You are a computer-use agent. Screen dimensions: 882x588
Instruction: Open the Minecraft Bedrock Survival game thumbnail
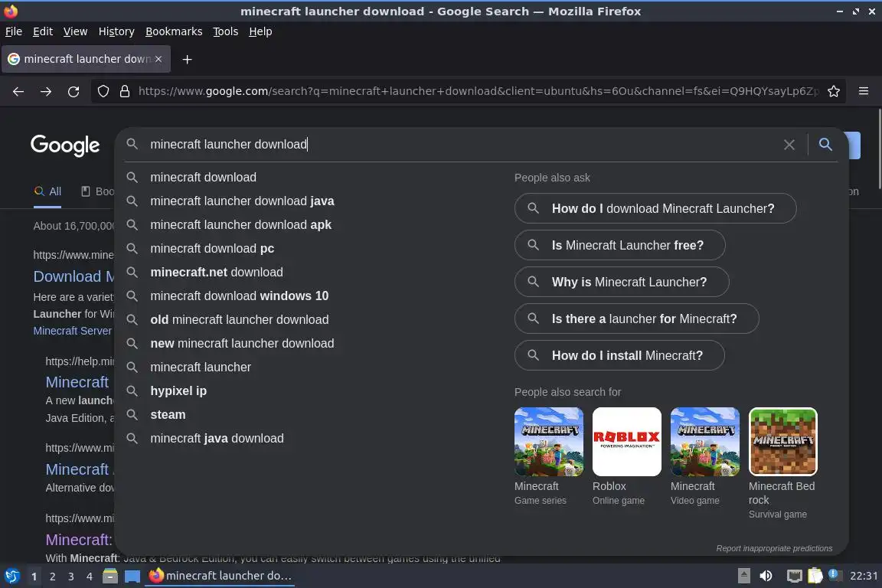(x=782, y=442)
